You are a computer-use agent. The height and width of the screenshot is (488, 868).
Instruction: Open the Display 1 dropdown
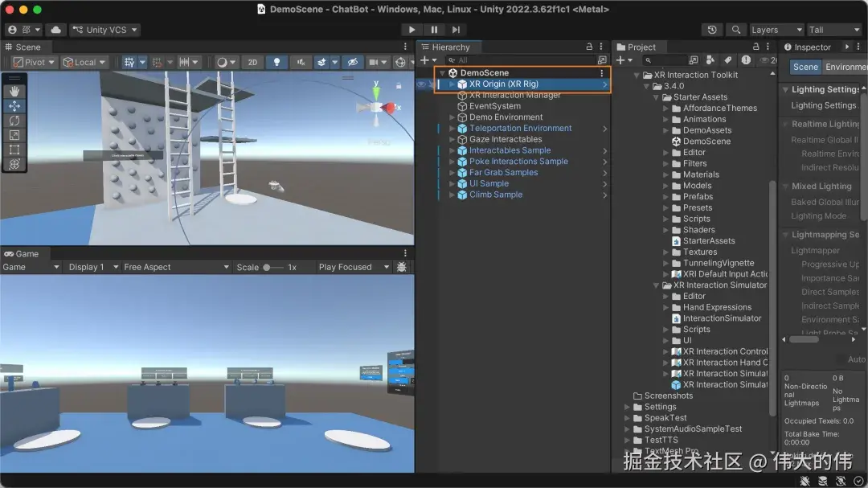coord(93,267)
